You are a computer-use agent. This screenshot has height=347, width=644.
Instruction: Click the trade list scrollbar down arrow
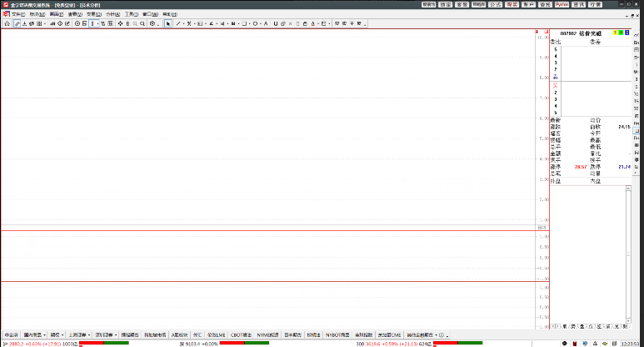tap(628, 320)
